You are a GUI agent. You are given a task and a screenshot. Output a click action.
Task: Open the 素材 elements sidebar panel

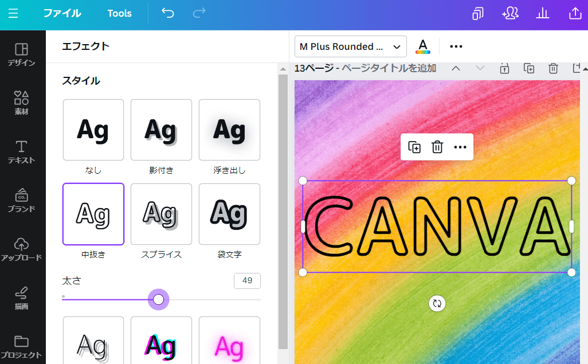coord(21,103)
